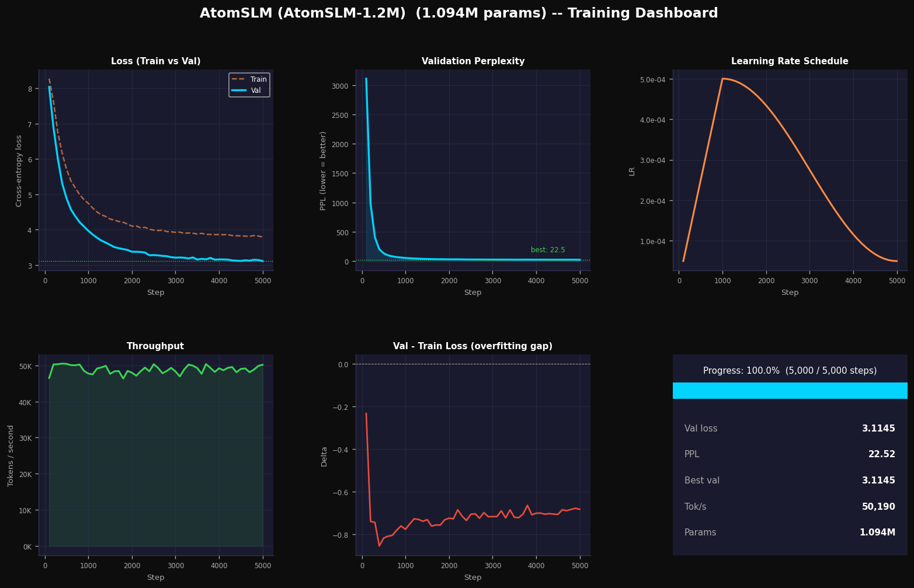Click the 10K tick on throughput chart
The image size is (914, 588).
[26, 510]
